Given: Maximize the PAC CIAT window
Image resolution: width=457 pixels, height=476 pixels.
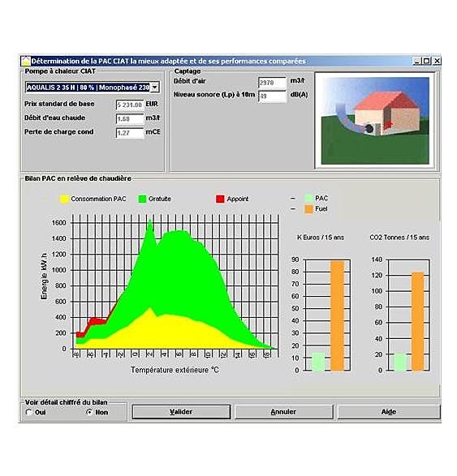Looking at the screenshot, I should click(427, 61).
